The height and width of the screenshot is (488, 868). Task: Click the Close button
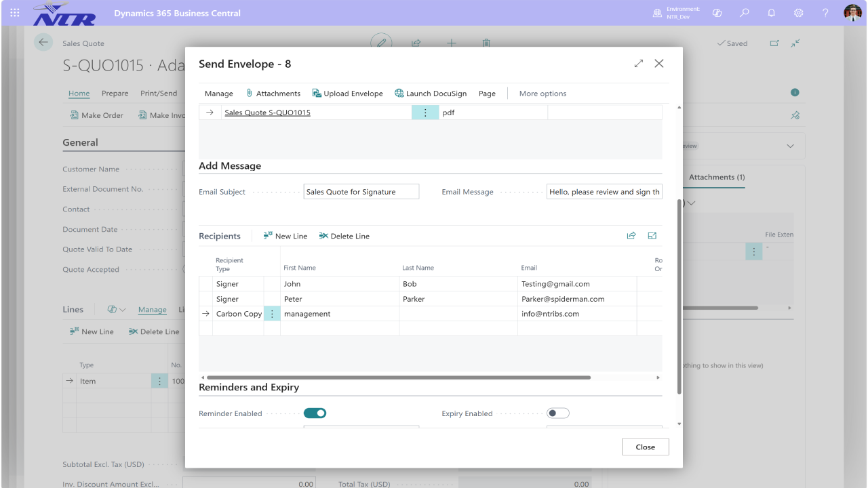click(646, 447)
